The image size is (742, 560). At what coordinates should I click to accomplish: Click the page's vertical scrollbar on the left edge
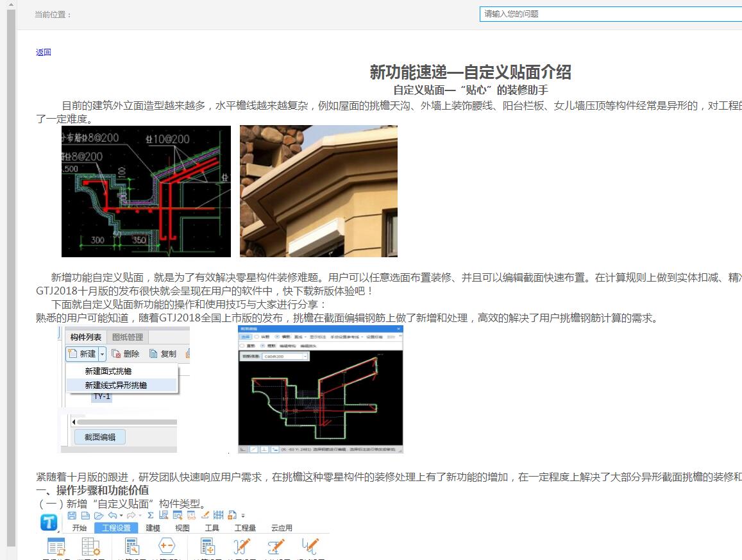11,279
